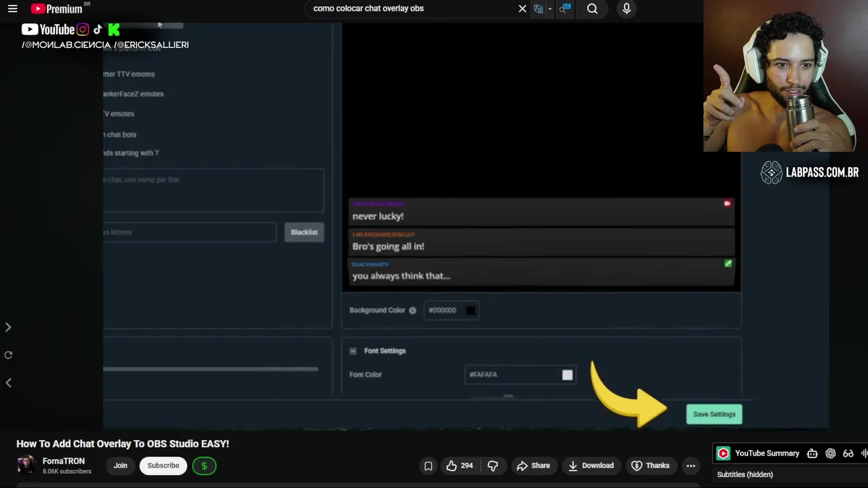Go to YouTube Premium home logo
The height and width of the screenshot is (488, 868).
[56, 9]
